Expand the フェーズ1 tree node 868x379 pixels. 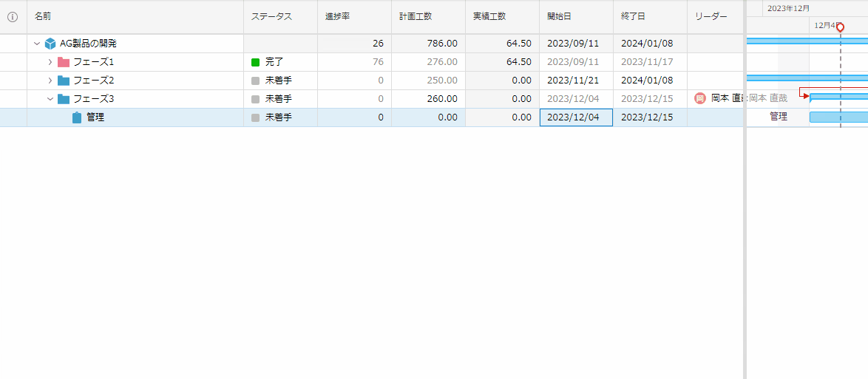[50, 62]
